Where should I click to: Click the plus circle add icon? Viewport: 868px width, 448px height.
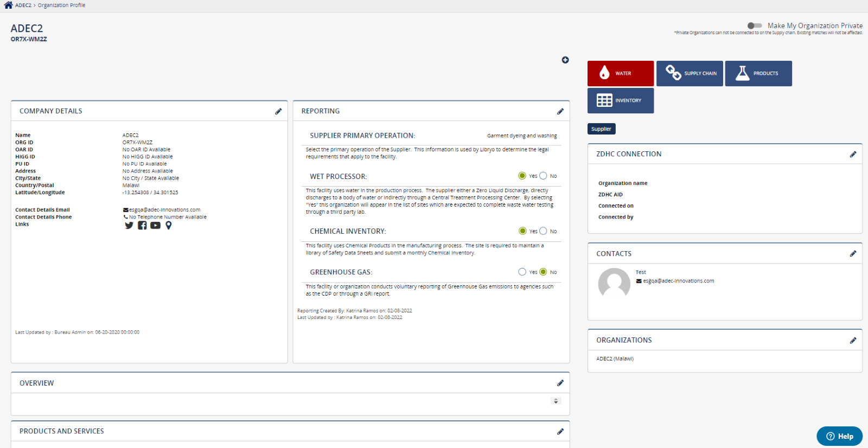565,60
